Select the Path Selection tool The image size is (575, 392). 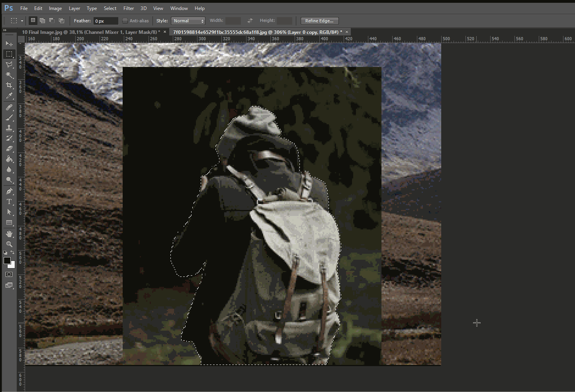click(9, 212)
